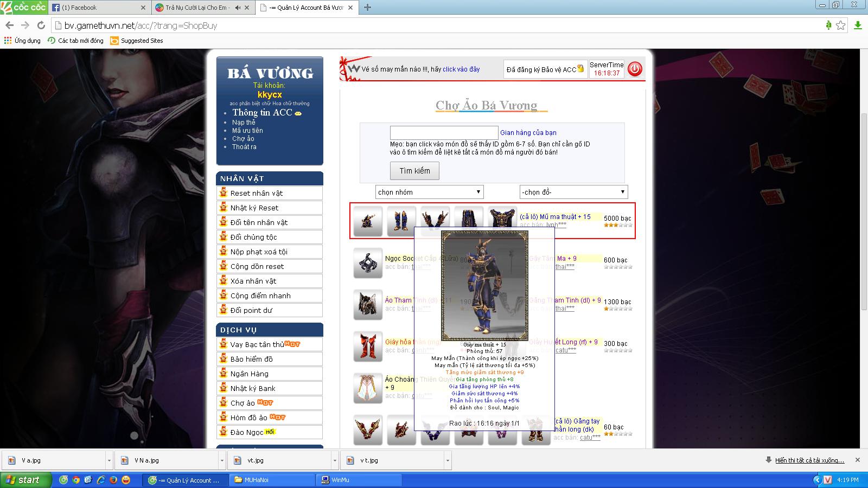Open options arrow for V a.jpg download
The height and width of the screenshot is (488, 868).
point(109,460)
